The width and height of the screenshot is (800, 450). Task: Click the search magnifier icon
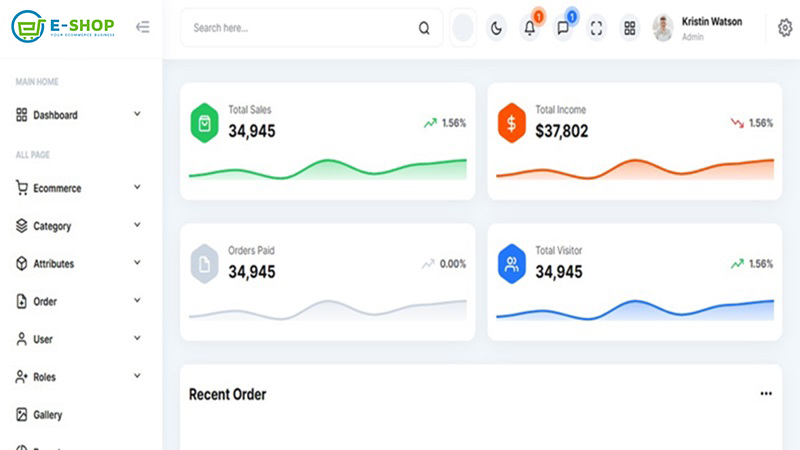pyautogui.click(x=424, y=28)
